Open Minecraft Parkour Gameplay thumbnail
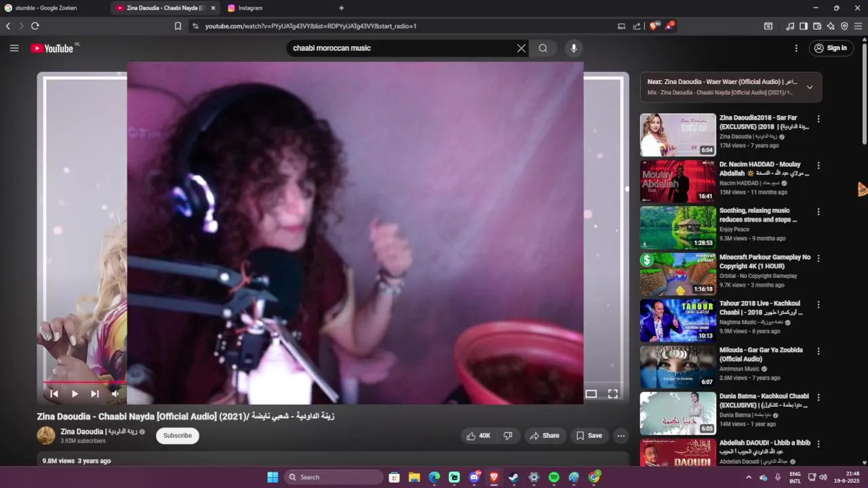Screen dimensions: 868x488 point(678,274)
